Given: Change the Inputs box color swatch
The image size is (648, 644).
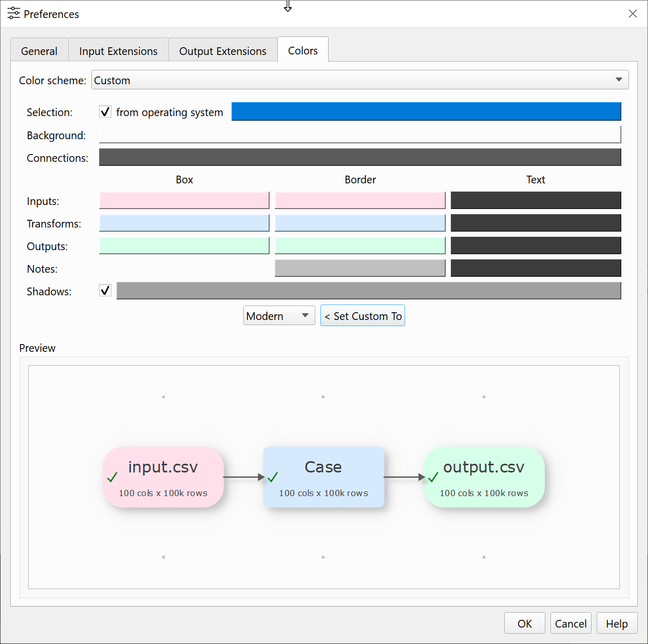Looking at the screenshot, I should 184,201.
